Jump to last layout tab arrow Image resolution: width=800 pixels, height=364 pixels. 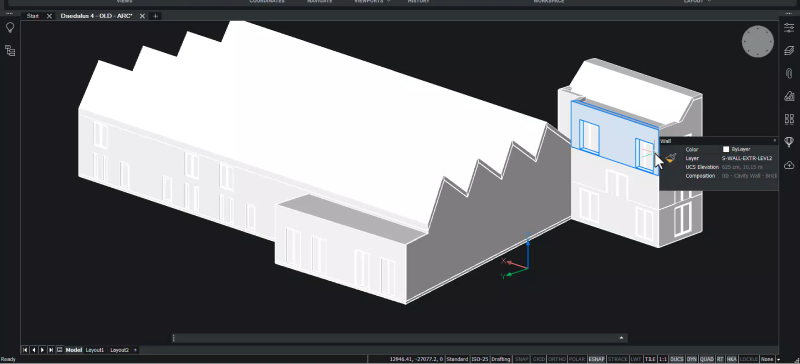point(51,350)
